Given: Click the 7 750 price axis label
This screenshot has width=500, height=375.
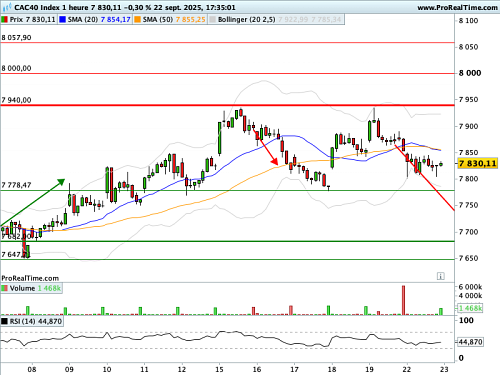Looking at the screenshot, I should coord(468,205).
